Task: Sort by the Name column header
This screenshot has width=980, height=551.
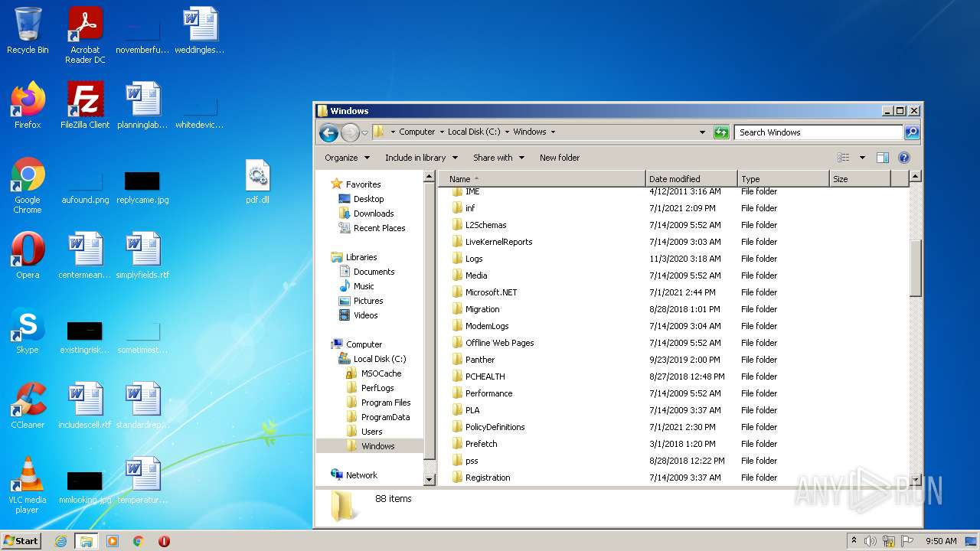Action: tap(542, 179)
